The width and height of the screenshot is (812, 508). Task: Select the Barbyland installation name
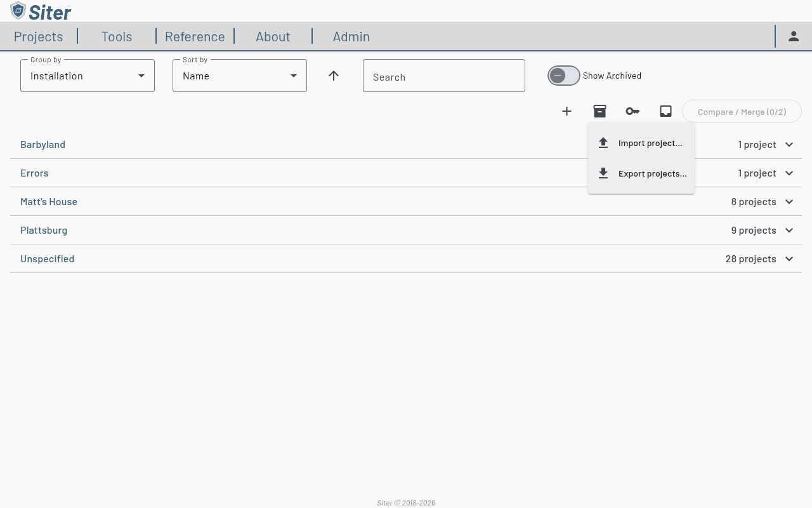pos(43,144)
